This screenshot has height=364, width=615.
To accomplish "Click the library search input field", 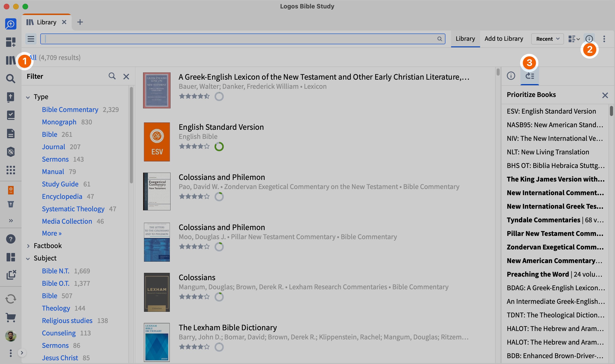I will tap(243, 39).
